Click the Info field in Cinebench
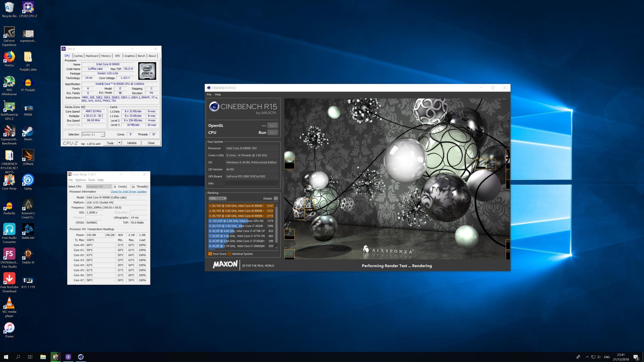The height and width of the screenshot is (362, 644). click(252, 184)
